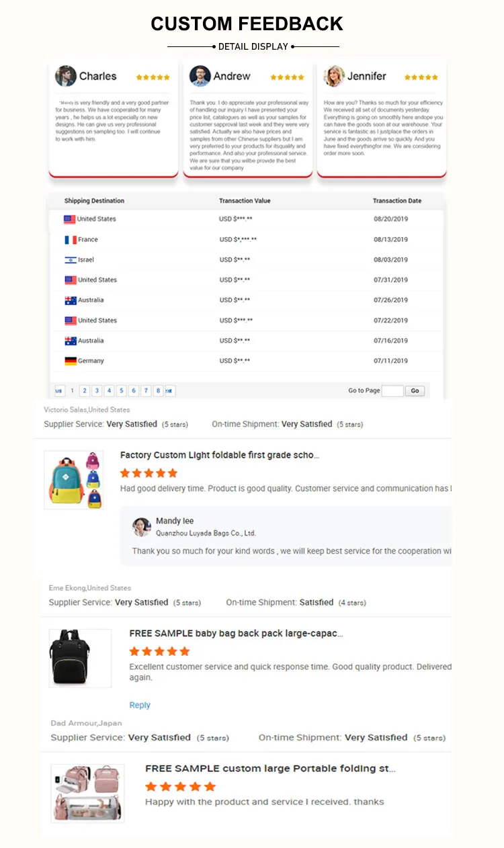The width and height of the screenshot is (504, 848).
Task: Click Mandy Lee's avatar in reply
Action: tap(141, 527)
